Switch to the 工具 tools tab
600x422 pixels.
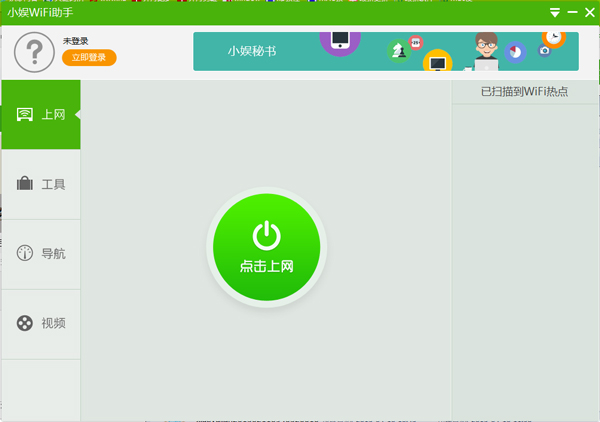41,184
